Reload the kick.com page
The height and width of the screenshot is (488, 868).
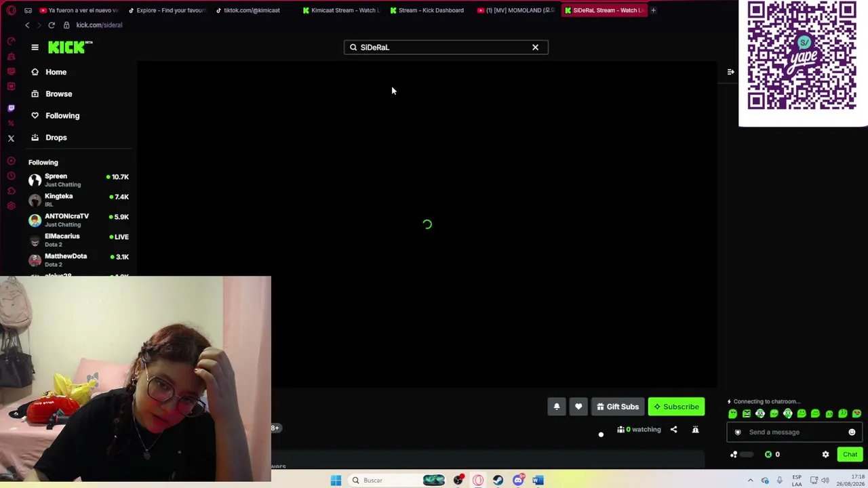(x=52, y=25)
